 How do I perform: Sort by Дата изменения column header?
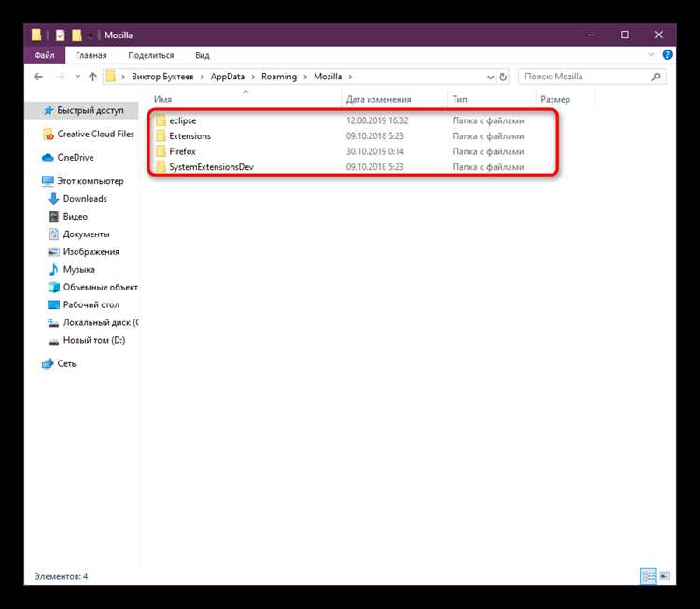point(379,99)
